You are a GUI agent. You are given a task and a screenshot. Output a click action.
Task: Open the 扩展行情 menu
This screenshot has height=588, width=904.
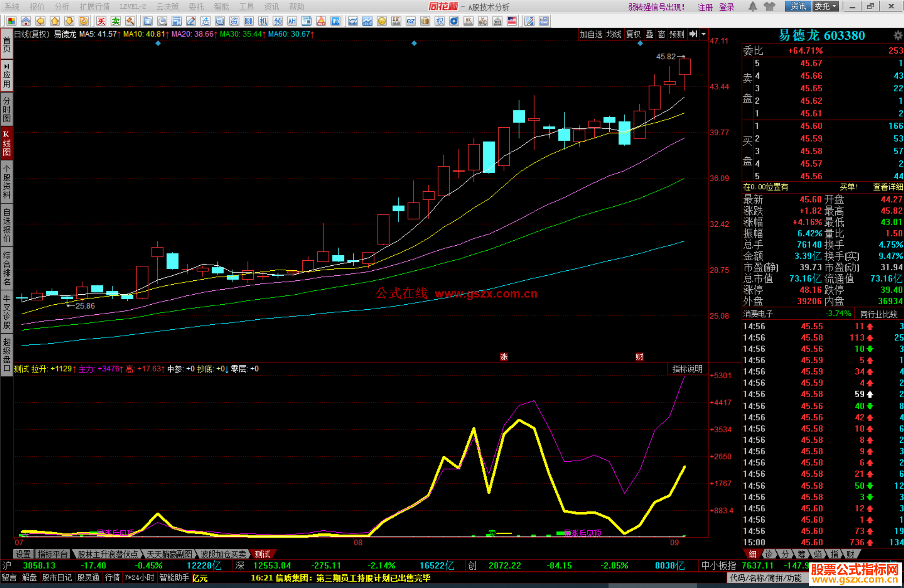95,6
